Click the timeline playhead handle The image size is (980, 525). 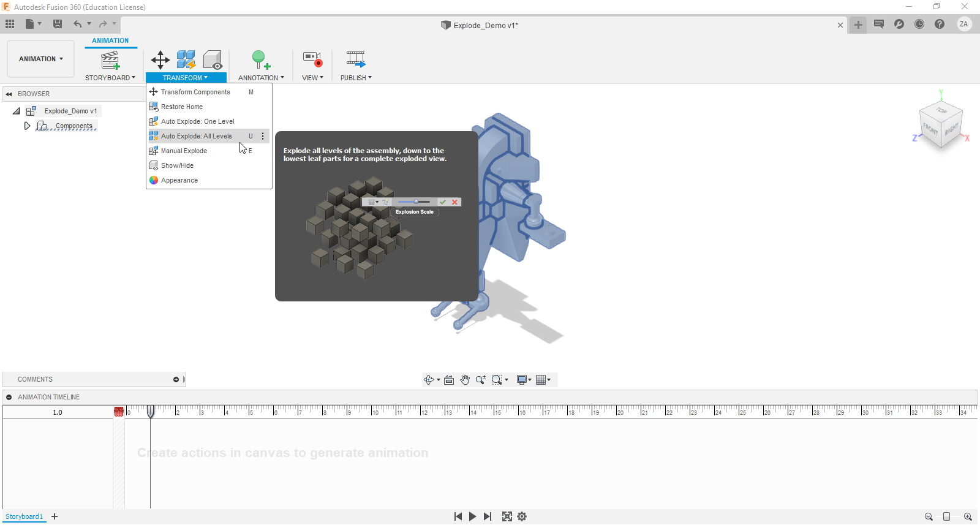pyautogui.click(x=151, y=412)
